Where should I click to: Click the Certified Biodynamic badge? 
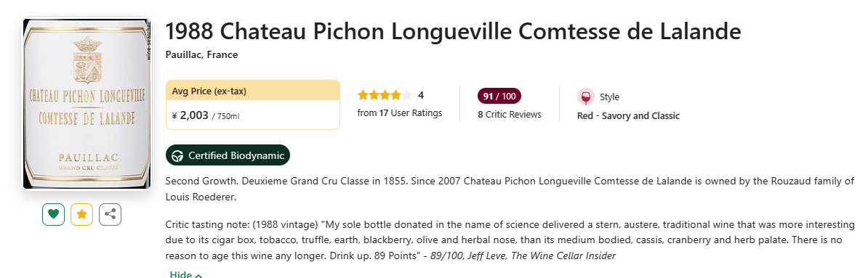(x=228, y=155)
